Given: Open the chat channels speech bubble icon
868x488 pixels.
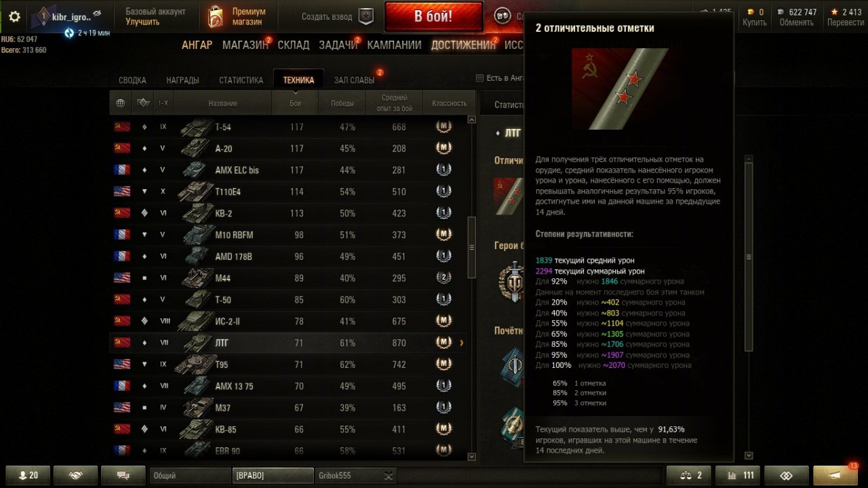Looking at the screenshot, I should point(123,475).
